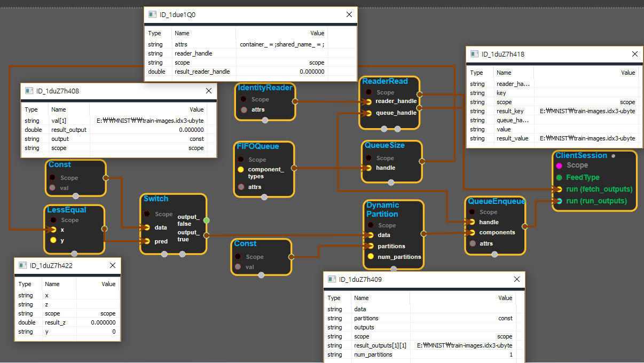644x363 pixels.
Task: Click the num_partitions port on Dynamic Partition
Action: (x=371, y=257)
